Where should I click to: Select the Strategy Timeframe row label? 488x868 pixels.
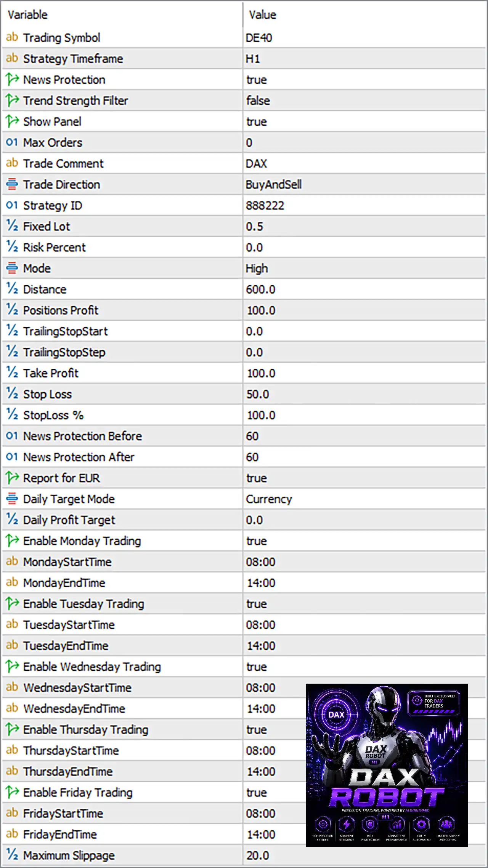73,59
